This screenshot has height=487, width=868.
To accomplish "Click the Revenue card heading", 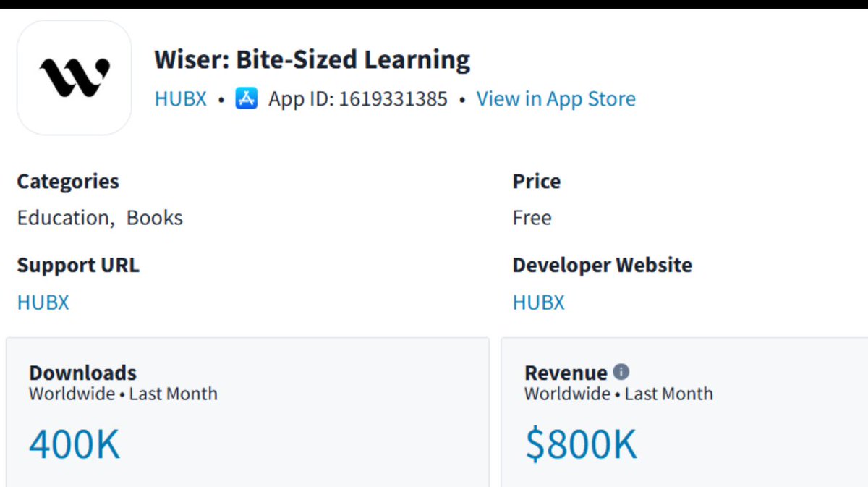I will 566,373.
